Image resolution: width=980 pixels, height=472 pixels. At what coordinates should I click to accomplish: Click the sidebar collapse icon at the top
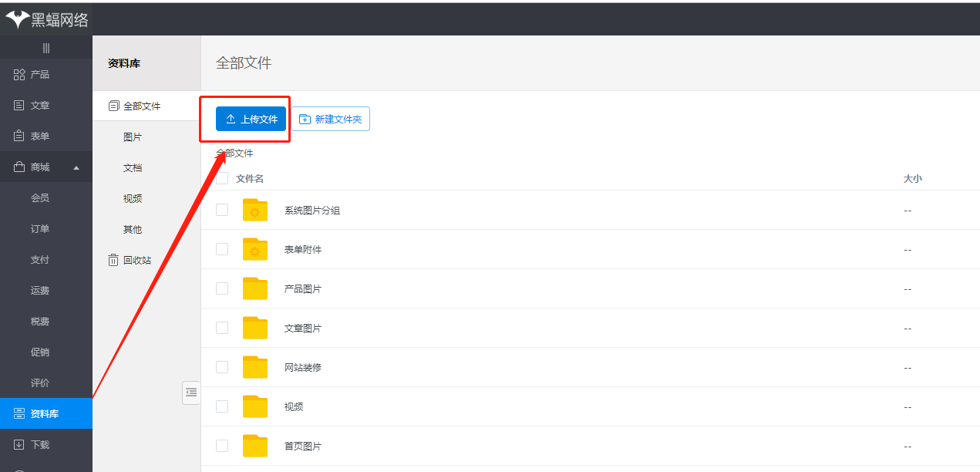46,48
